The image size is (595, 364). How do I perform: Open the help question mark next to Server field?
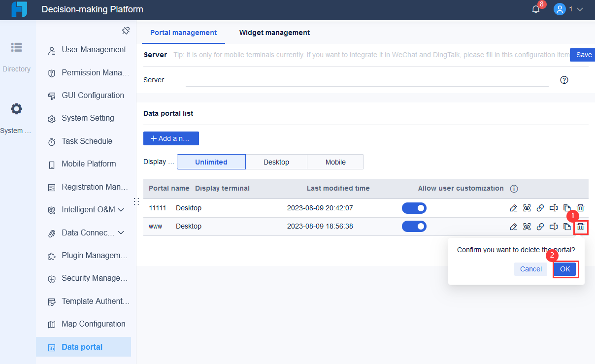(x=564, y=79)
